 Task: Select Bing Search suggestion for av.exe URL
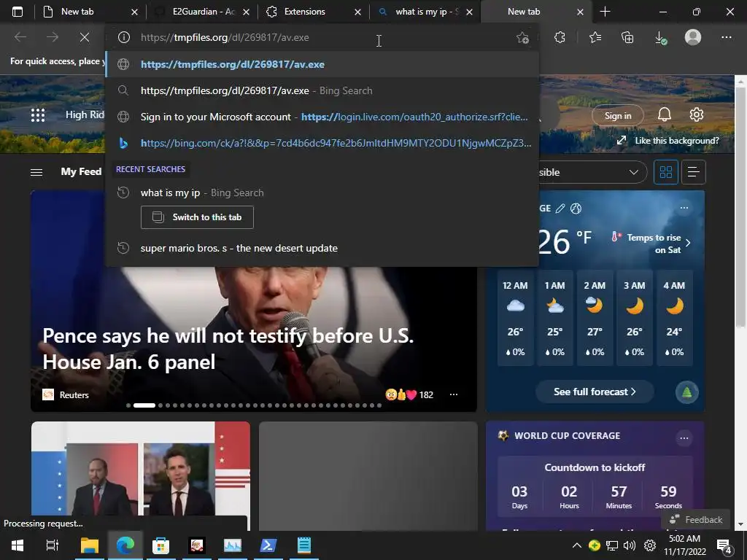[322, 90]
